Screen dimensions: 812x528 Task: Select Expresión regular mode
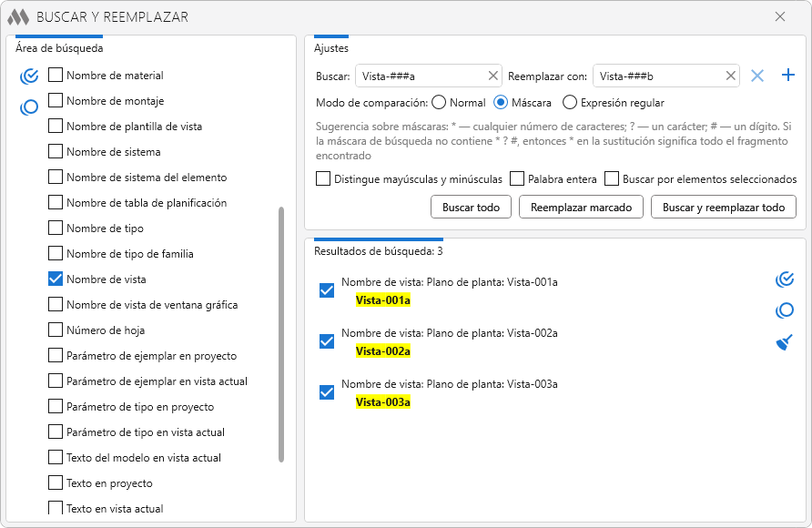570,103
